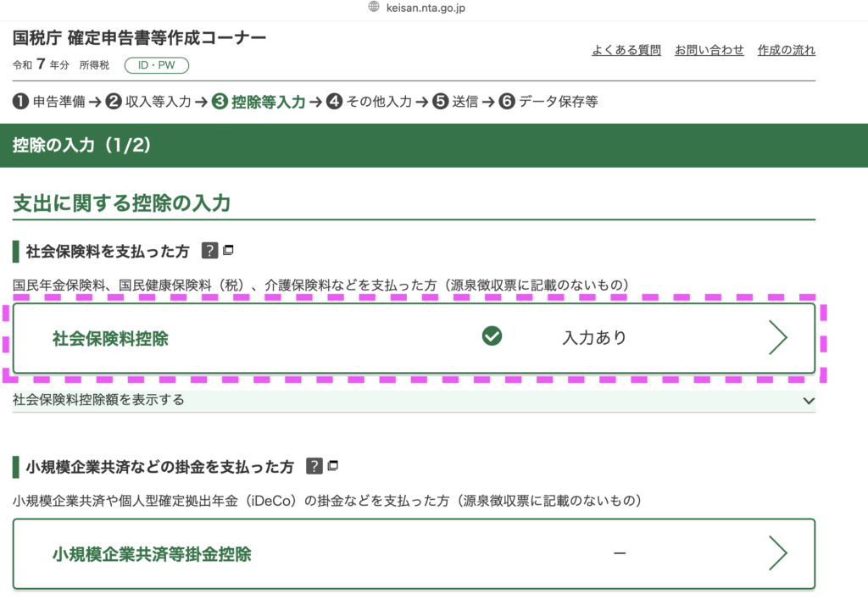Click new-window icon next to 小規模企業共済 heading
Image resolution: width=868 pixels, height=616 pixels.
coord(333,466)
